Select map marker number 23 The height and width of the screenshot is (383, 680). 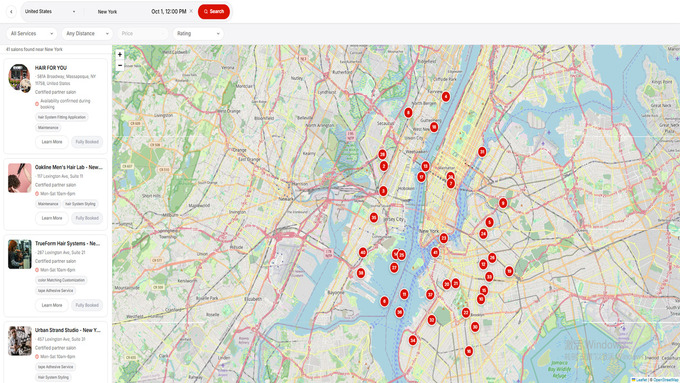444,238
